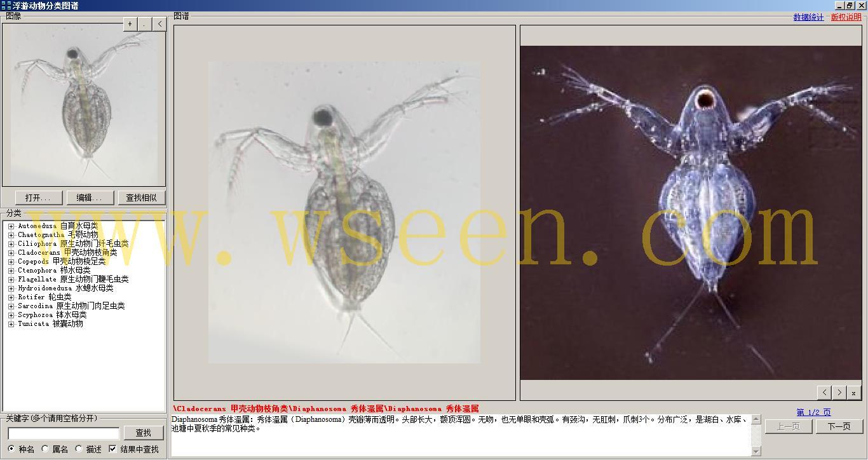Restore the window with title bar button
This screenshot has height=460, width=868.
(x=850, y=5)
